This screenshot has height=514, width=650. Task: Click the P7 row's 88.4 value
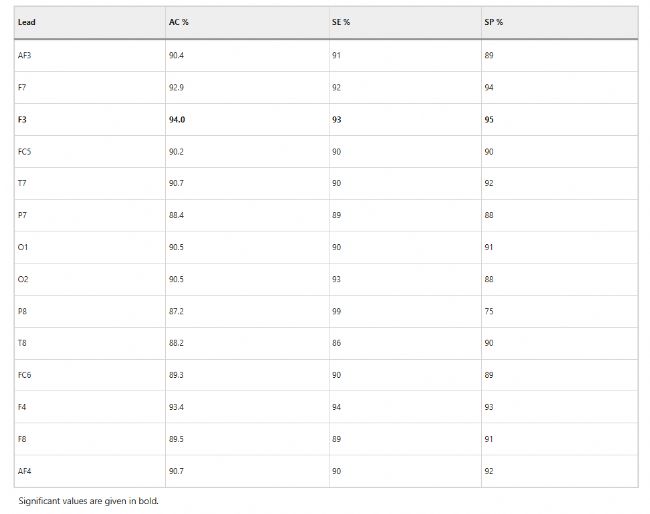coord(176,215)
